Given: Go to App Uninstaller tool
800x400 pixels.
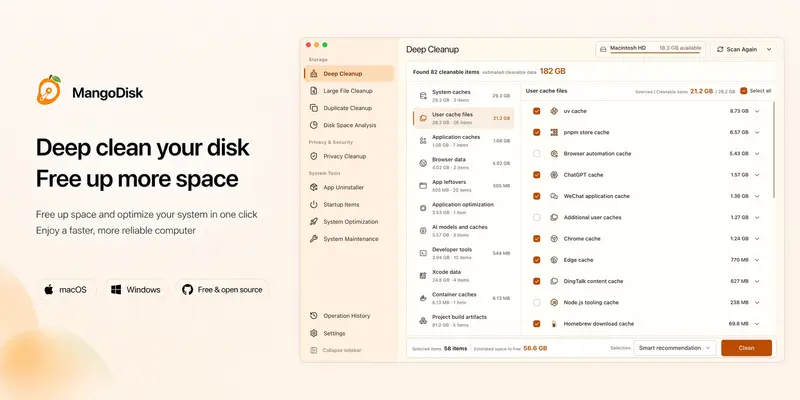Looking at the screenshot, I should point(348,187).
